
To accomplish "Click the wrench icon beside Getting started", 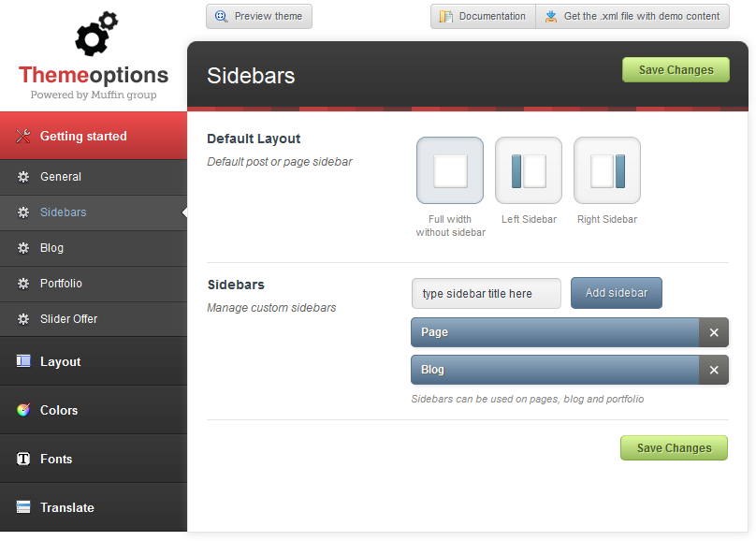I will [22, 136].
